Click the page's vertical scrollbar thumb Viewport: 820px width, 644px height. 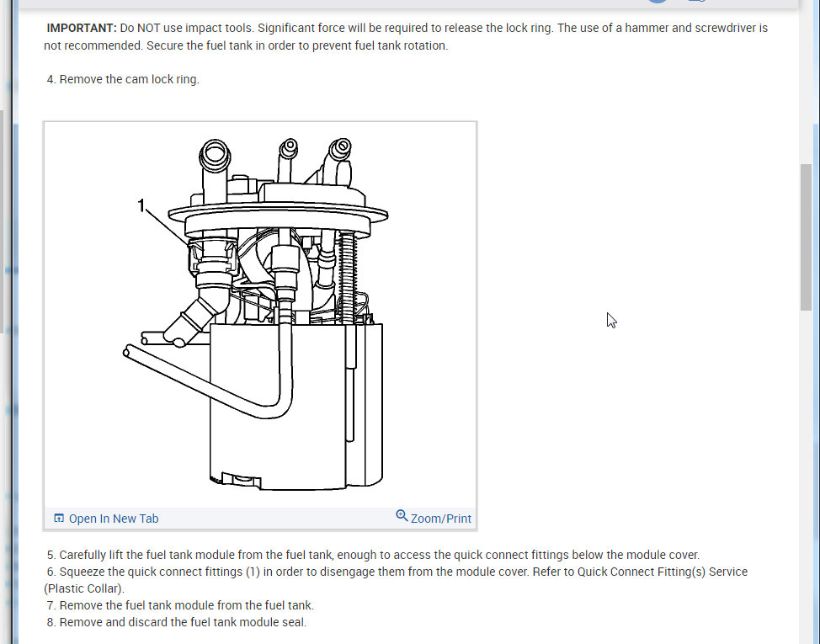click(806, 237)
